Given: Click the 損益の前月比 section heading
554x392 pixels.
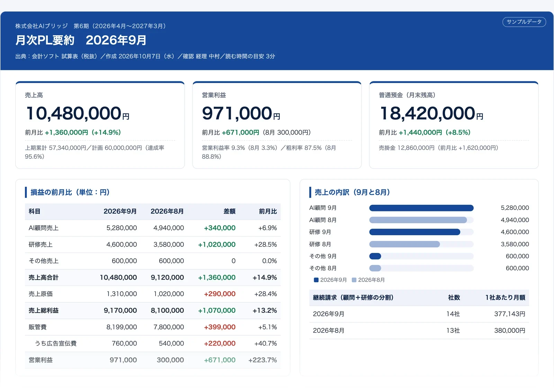Looking at the screenshot, I should pos(70,192).
